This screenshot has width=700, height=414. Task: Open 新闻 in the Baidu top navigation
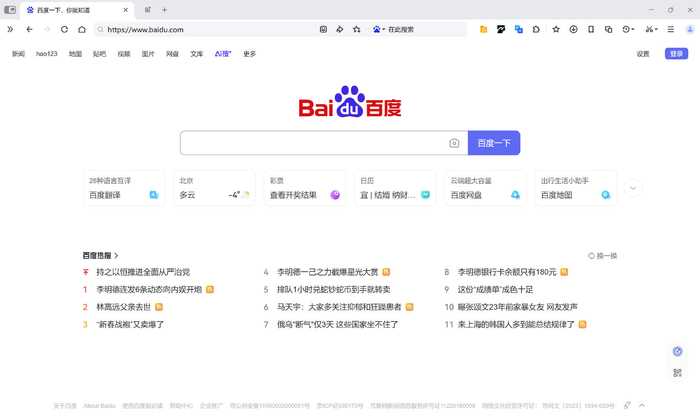[x=18, y=54]
